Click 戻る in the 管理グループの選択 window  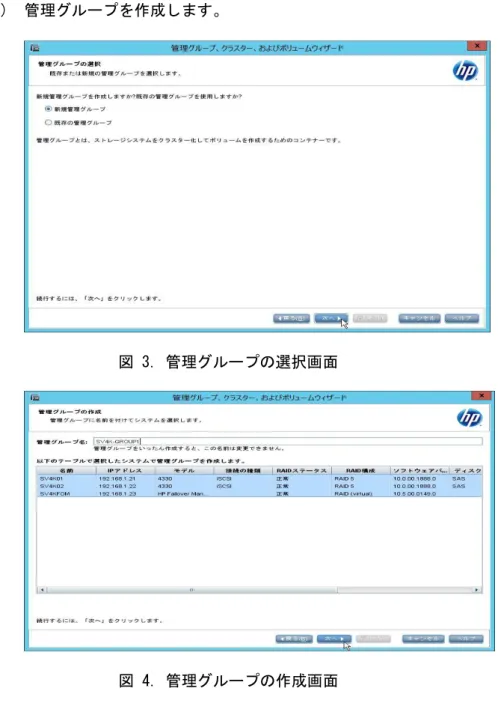pyautogui.click(x=291, y=318)
